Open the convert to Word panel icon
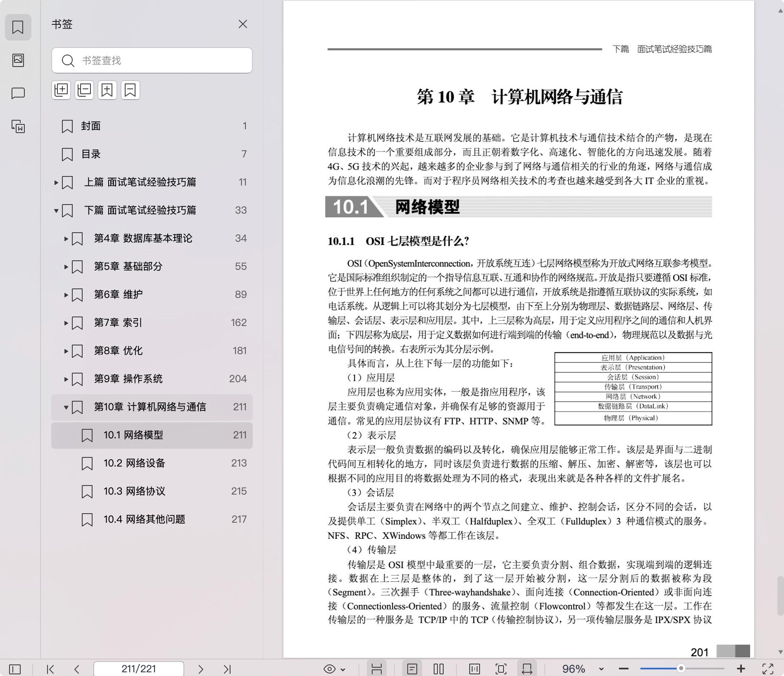Viewport: 784px width, 676px height. pos(18,126)
